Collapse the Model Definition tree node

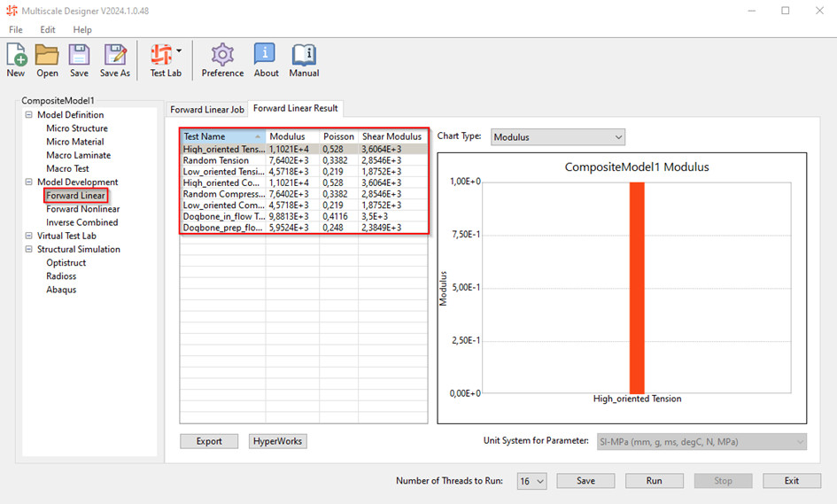(x=29, y=115)
